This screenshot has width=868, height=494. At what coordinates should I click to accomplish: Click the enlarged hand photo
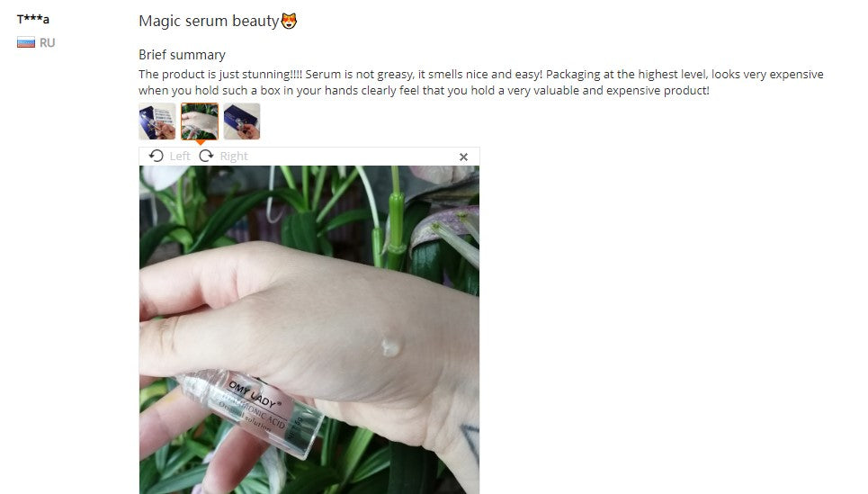click(x=309, y=329)
